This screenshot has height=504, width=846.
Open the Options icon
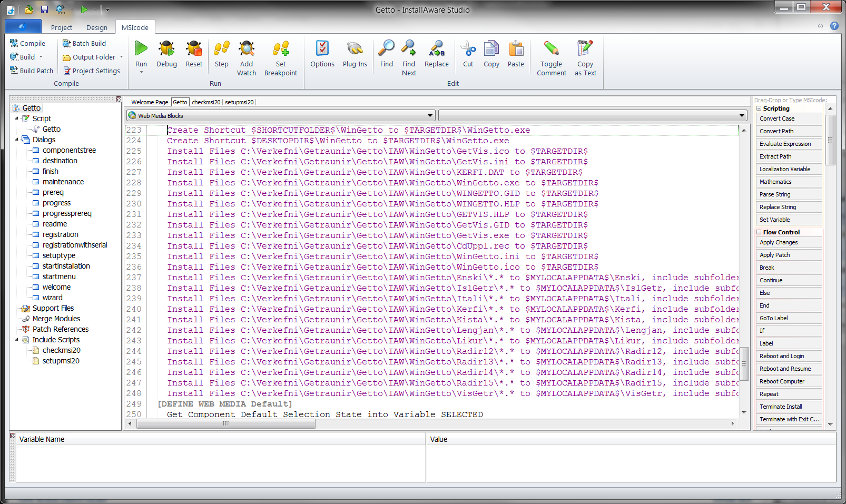tap(322, 49)
